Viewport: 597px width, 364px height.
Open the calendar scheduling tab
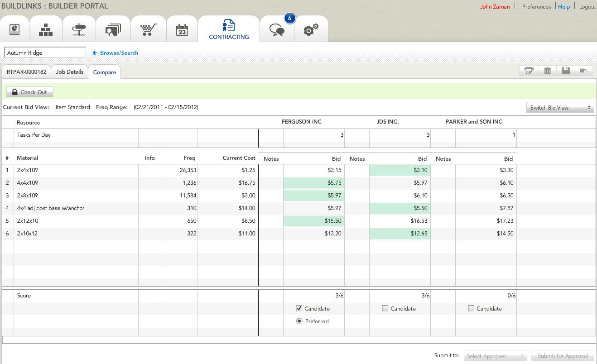[182, 30]
